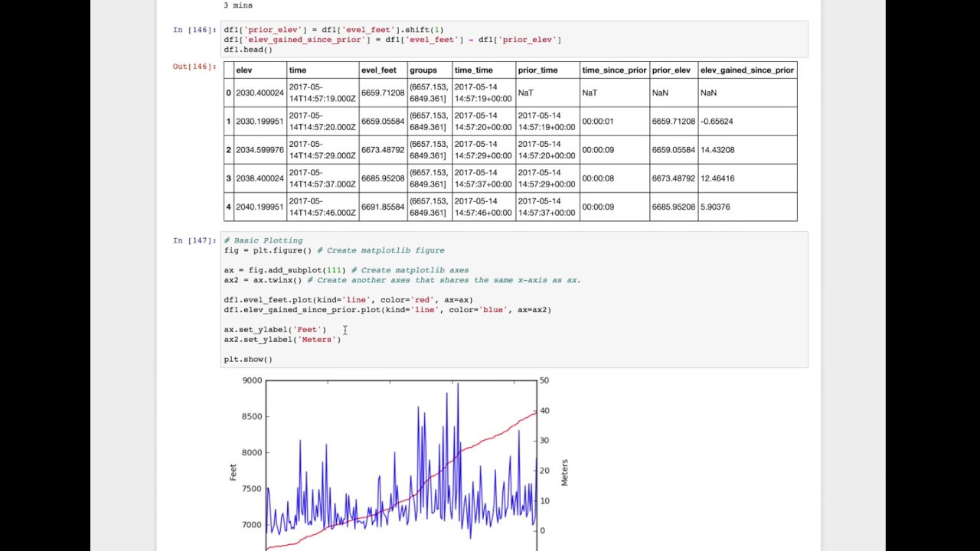Screen dimensions: 980x551
Task: Select cell value 2038.400024 in row 3
Action: point(260,178)
